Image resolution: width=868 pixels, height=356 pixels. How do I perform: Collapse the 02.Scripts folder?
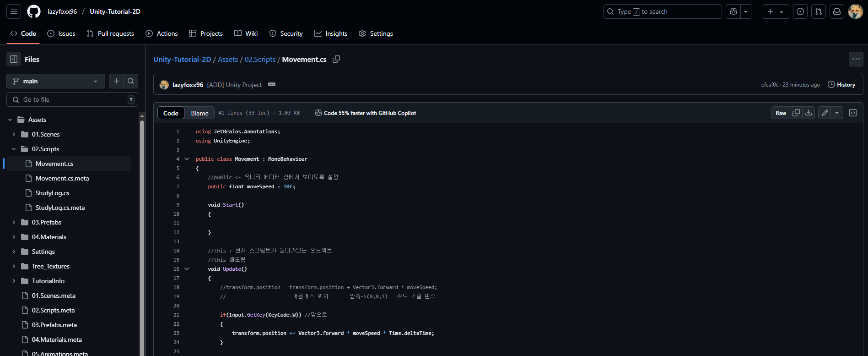point(14,149)
